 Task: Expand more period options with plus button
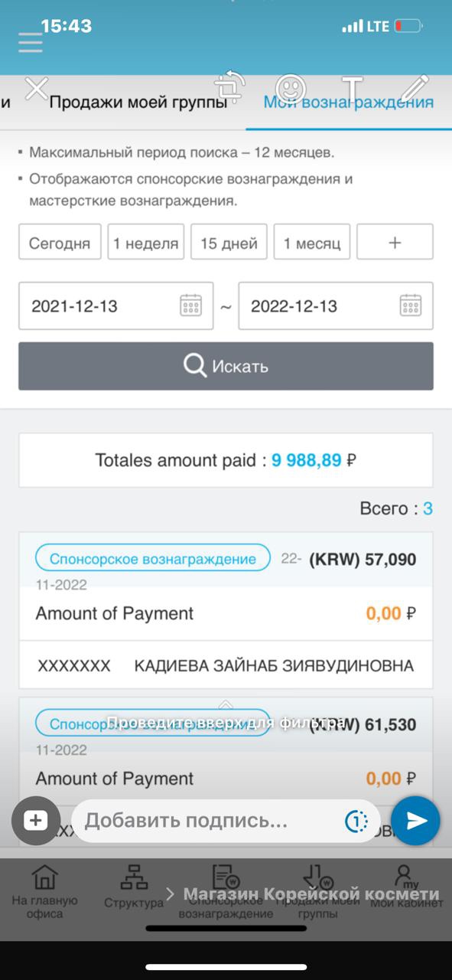coord(395,243)
